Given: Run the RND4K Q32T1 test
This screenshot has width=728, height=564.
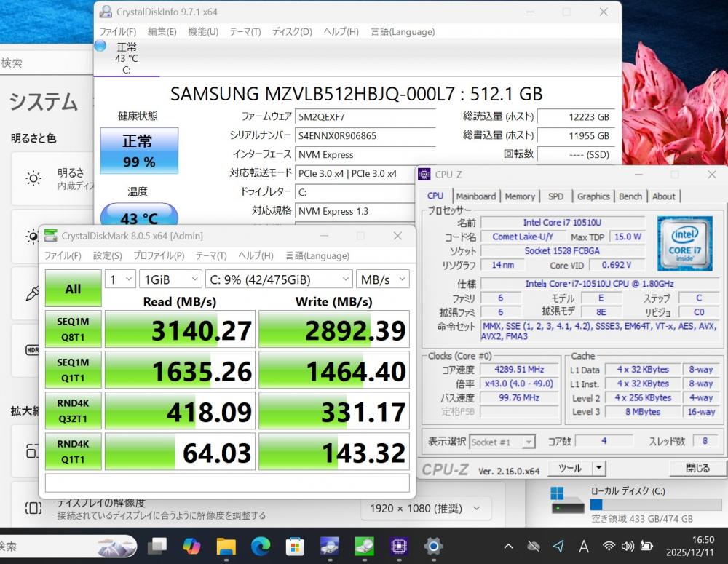Looking at the screenshot, I should tap(74, 411).
